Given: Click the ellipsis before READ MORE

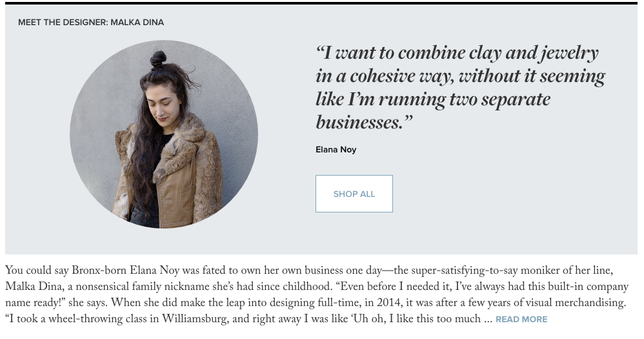Looking at the screenshot, I should pyautogui.click(x=488, y=321).
